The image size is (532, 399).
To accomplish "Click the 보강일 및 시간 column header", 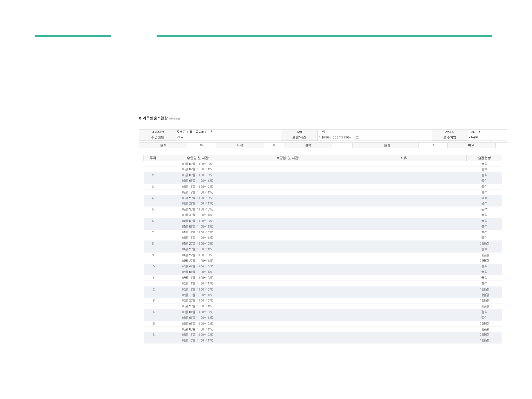I will (287, 158).
